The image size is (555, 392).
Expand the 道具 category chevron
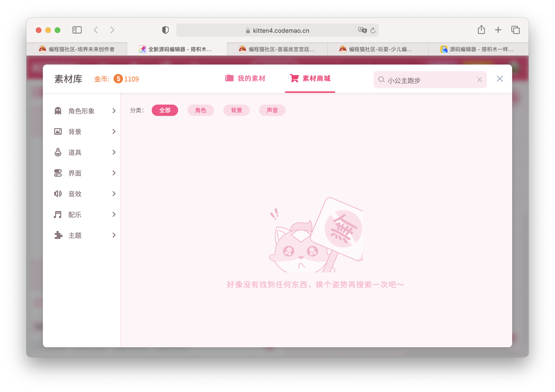[x=114, y=152]
